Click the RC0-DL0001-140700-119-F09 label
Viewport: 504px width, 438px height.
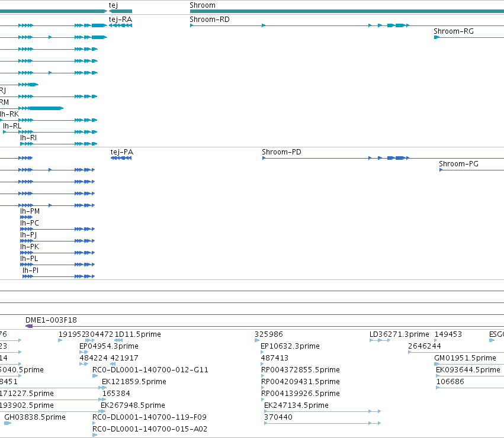coord(149,417)
